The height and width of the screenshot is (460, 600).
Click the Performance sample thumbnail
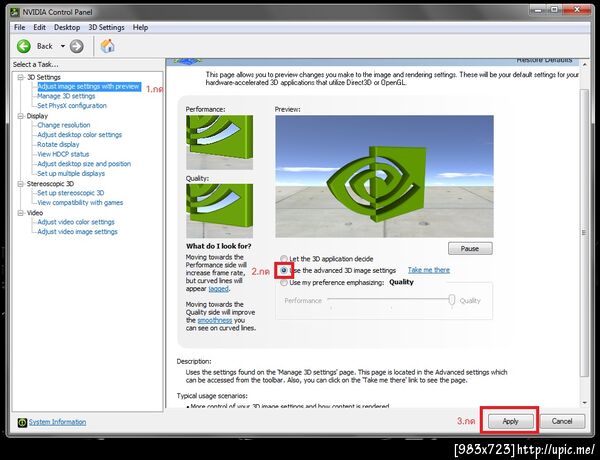(219, 142)
